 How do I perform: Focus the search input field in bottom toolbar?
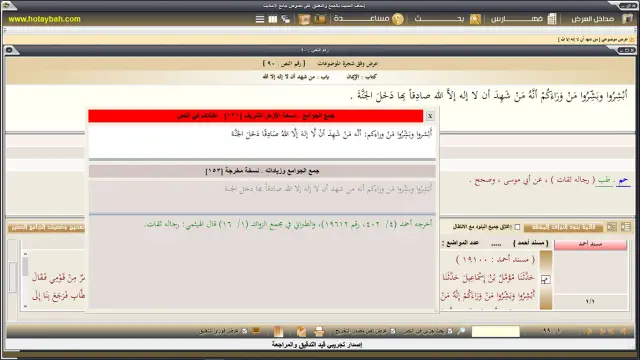496,331
